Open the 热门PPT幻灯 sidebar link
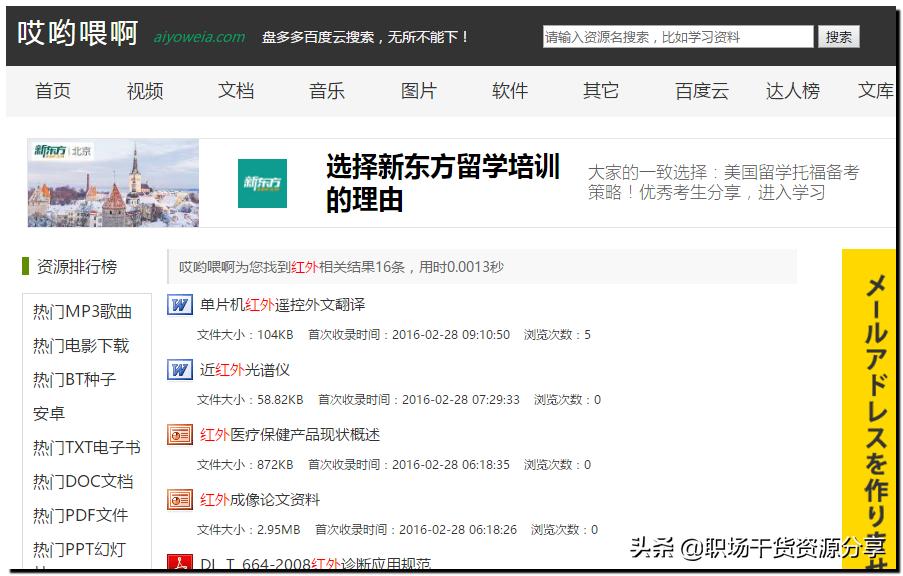Screen dimensions: 903x576 [79, 550]
